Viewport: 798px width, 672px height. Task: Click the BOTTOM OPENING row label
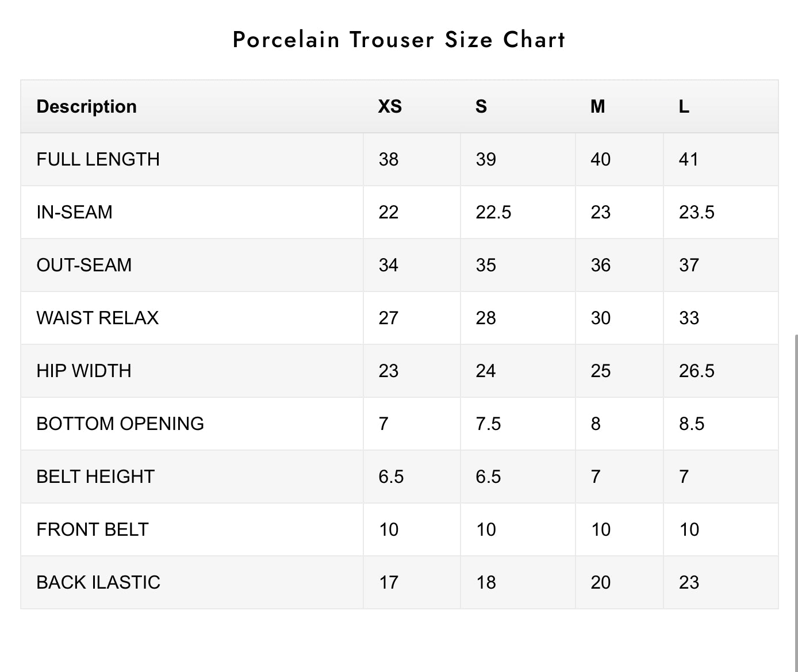[120, 424]
